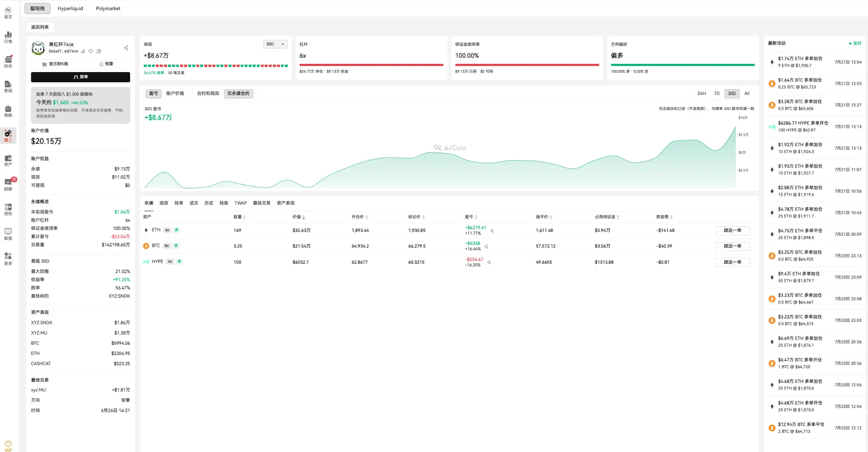Viewport: 868px width, 452px height.
Task: Open the 快讯 news flash sidebar icon
Action: click(8, 61)
